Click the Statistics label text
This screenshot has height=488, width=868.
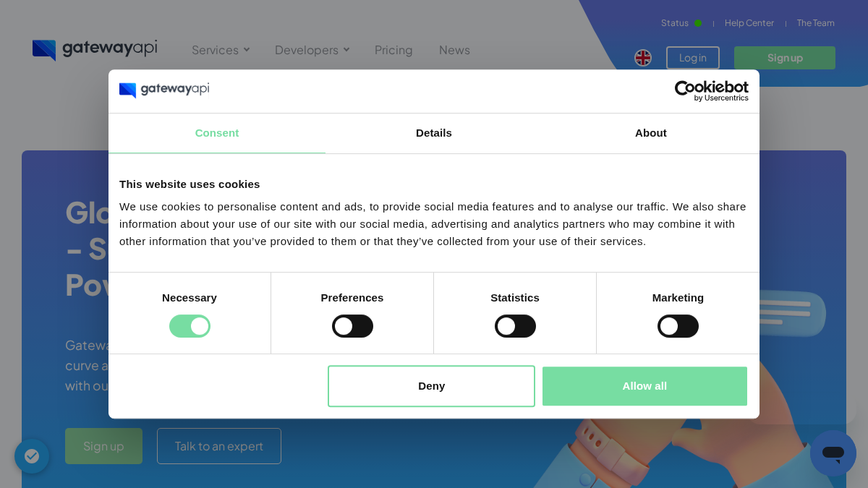(515, 298)
